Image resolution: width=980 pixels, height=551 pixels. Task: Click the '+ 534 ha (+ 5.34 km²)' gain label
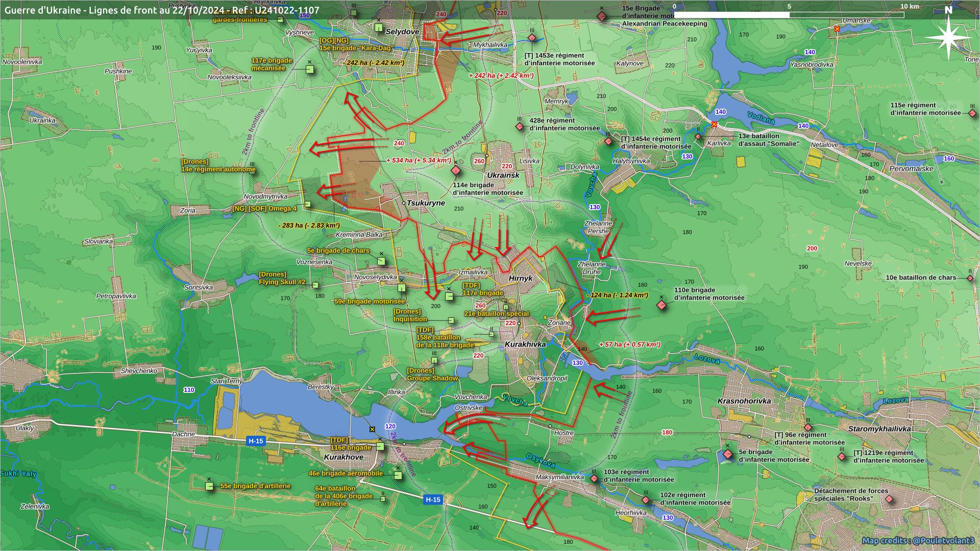pos(419,160)
